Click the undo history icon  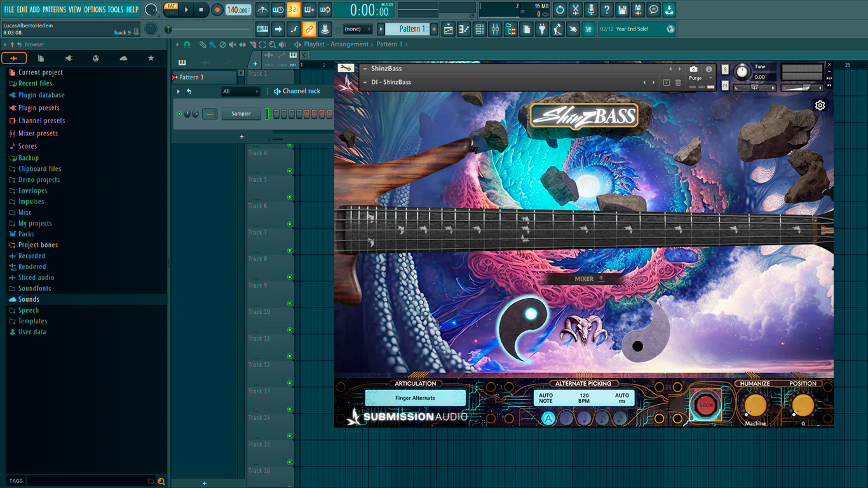[x=560, y=10]
